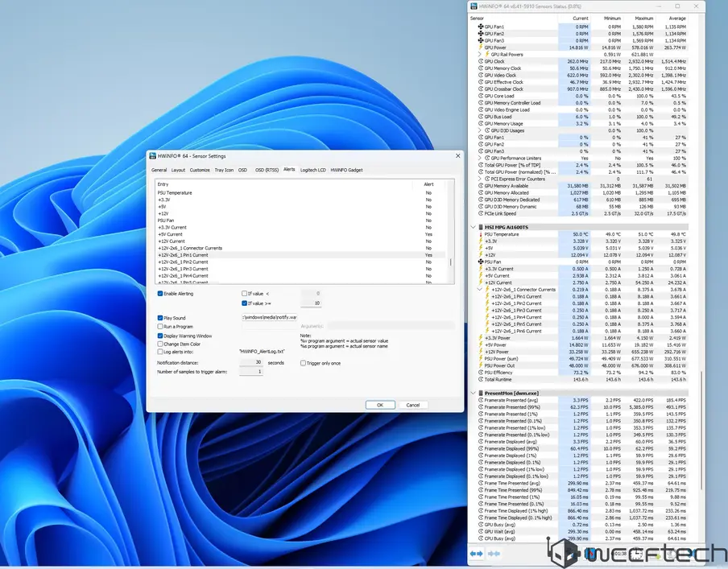Click the icon beside GPU D3D Usages

[487, 130]
